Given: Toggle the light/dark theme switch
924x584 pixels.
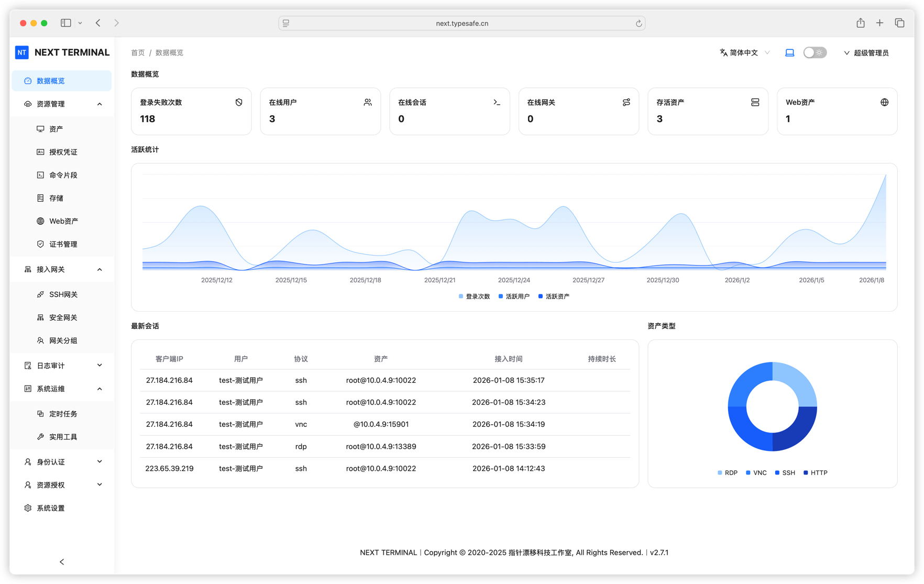Looking at the screenshot, I should [815, 52].
